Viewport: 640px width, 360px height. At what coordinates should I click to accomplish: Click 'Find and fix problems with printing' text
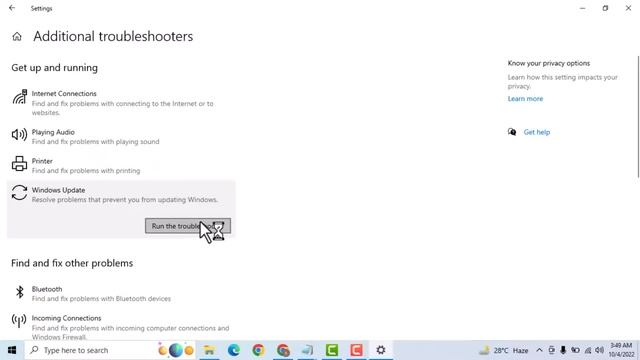[x=86, y=171]
